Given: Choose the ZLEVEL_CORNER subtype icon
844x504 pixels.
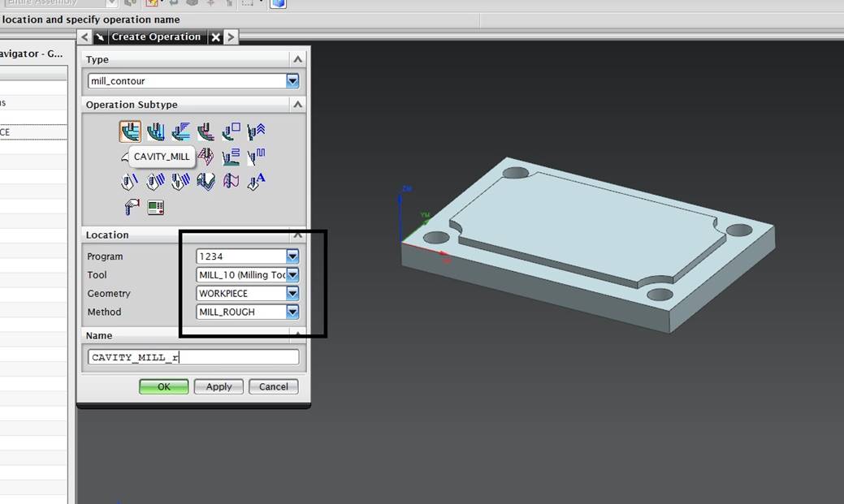Looking at the screenshot, I should click(256, 131).
